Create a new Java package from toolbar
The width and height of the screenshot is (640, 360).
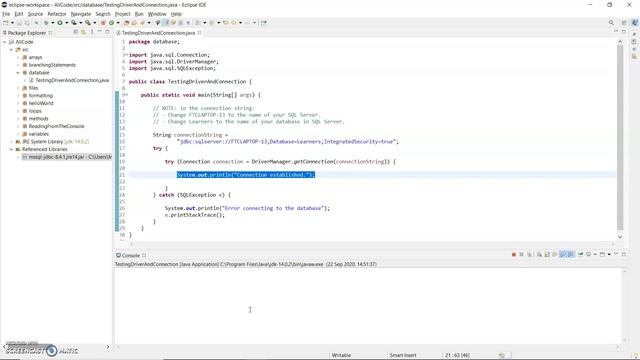pos(103,23)
